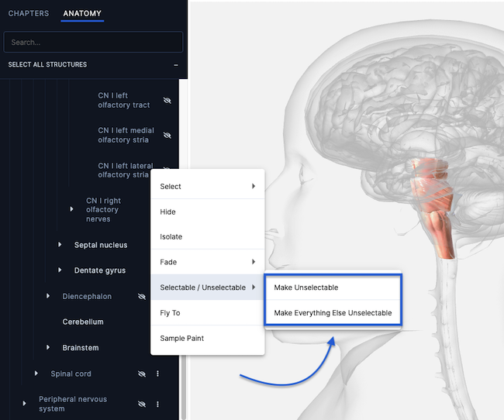Viewport: 504px width, 420px height.
Task: Show the hidden Diencephalon structure
Action: pos(141,296)
